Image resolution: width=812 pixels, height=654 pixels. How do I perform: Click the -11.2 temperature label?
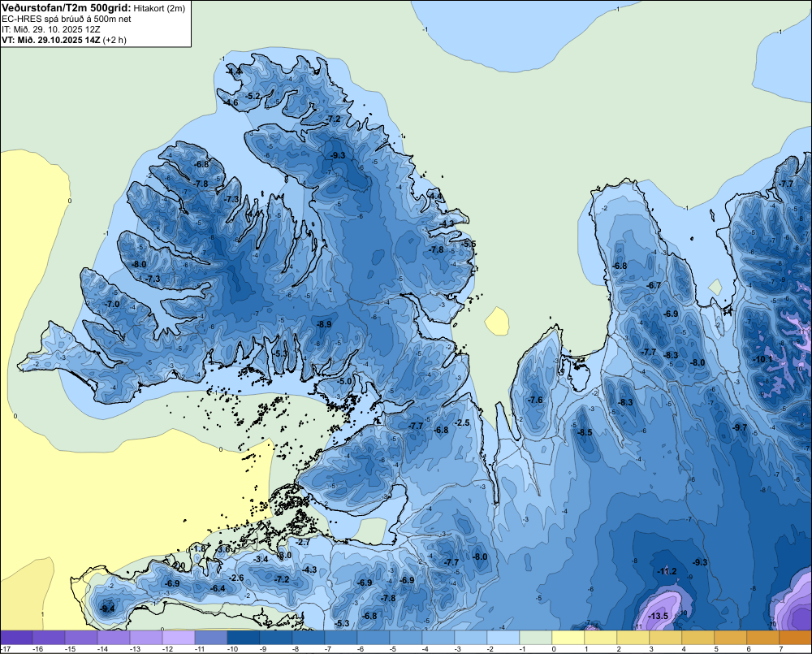(667, 571)
